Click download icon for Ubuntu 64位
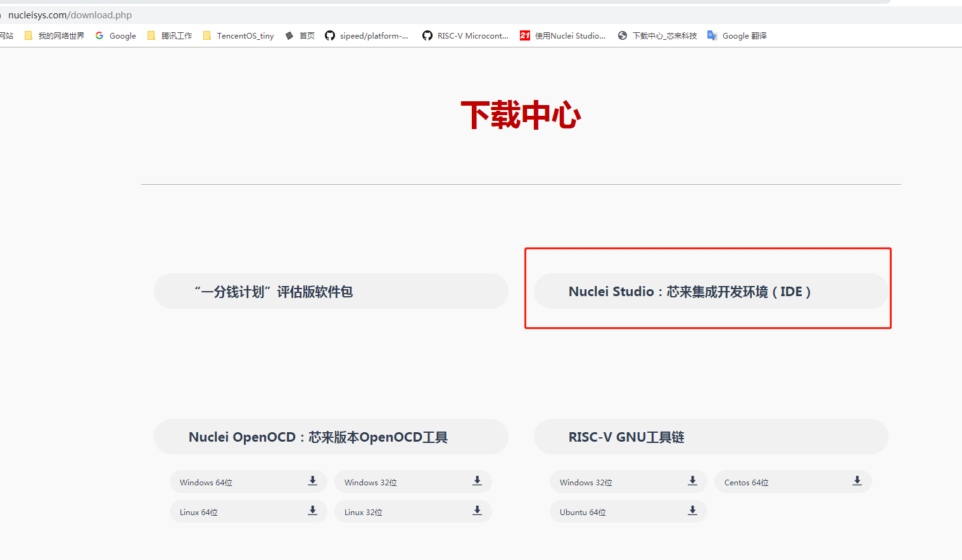962x560 pixels. [x=692, y=511]
